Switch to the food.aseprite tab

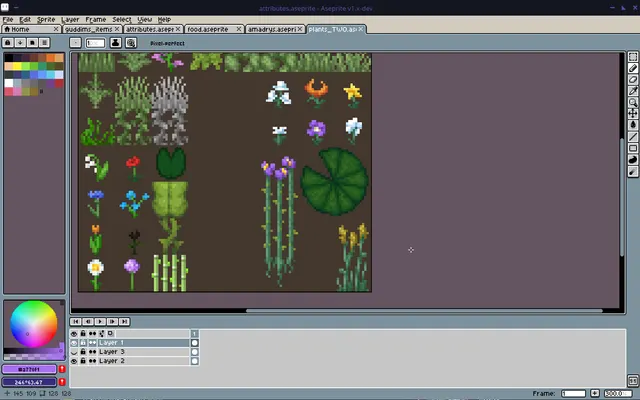213,29
